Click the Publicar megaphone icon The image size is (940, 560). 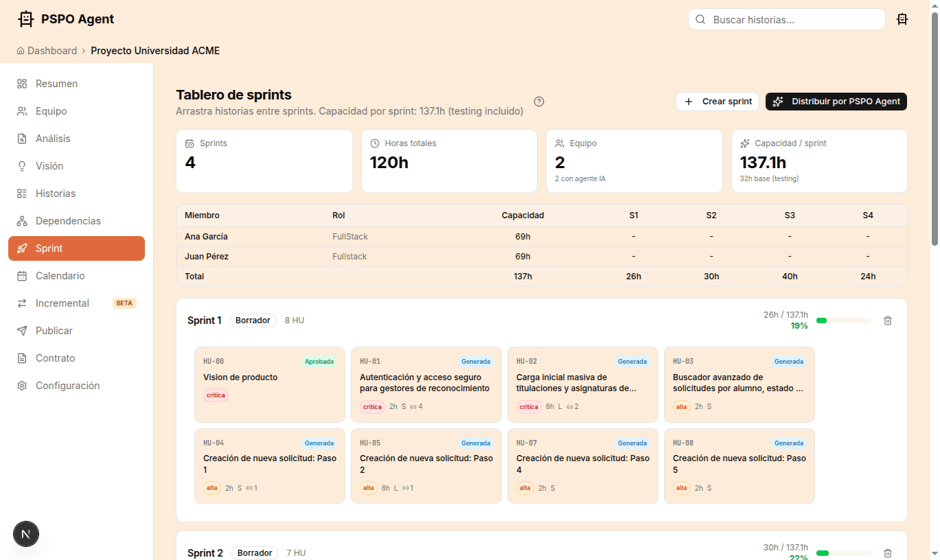tap(21, 330)
